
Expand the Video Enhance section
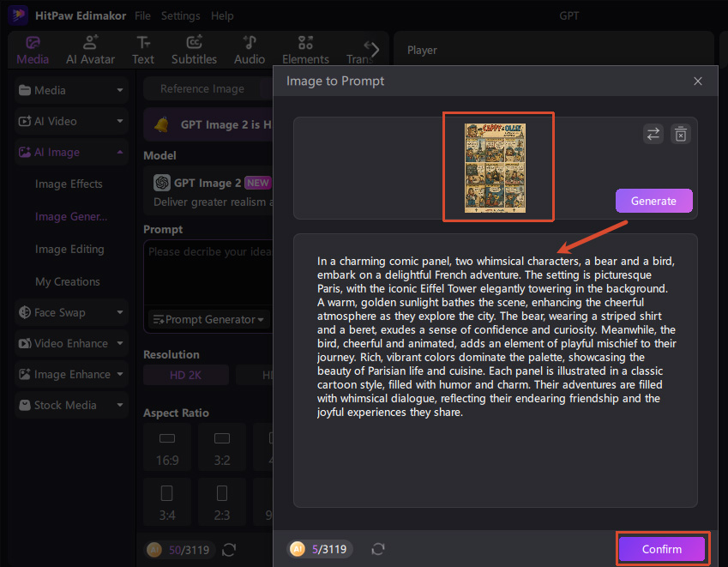(x=71, y=344)
